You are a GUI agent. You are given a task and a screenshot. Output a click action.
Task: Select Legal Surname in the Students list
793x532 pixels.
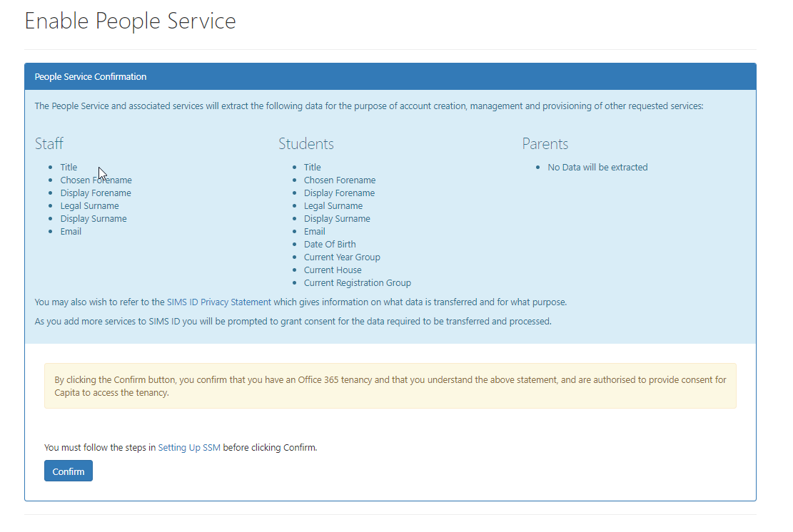pos(333,206)
